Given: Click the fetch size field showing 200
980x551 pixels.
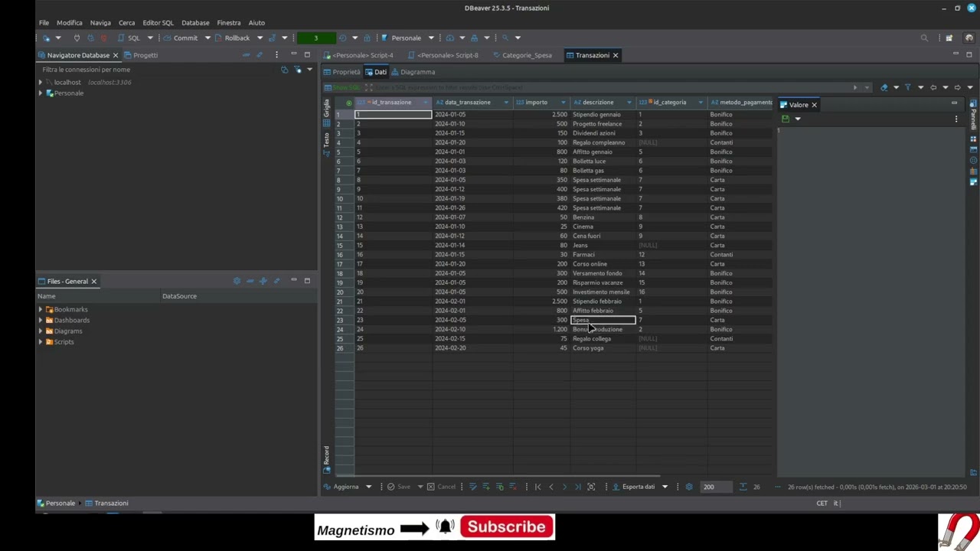Looking at the screenshot, I should coord(716,487).
